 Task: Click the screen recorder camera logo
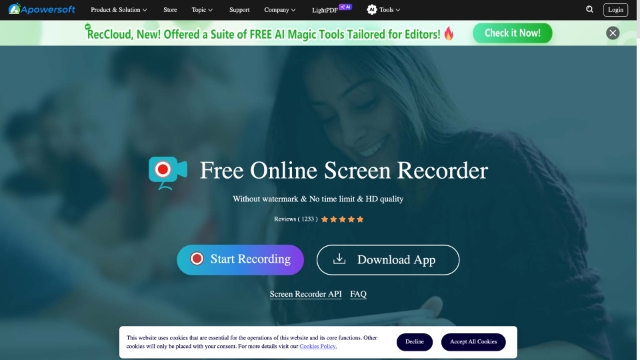click(x=168, y=173)
